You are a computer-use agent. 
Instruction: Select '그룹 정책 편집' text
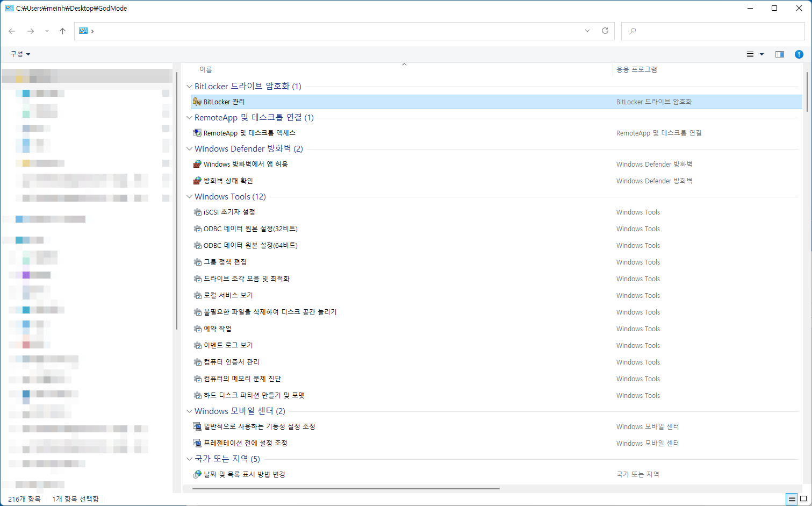click(225, 262)
